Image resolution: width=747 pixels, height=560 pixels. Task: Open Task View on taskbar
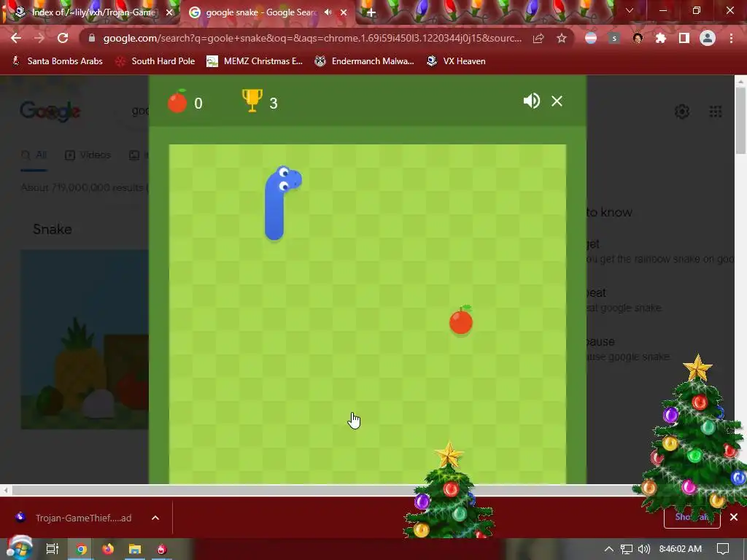[x=52, y=549]
